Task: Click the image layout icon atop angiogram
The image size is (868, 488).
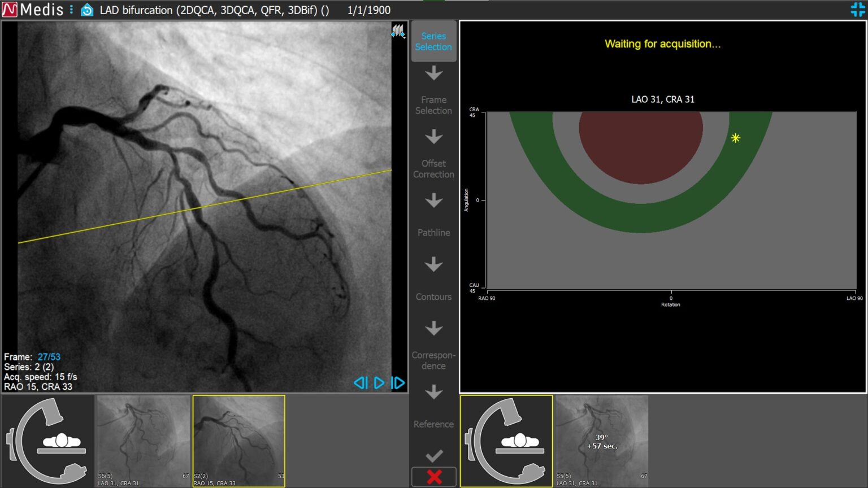Action: [398, 32]
